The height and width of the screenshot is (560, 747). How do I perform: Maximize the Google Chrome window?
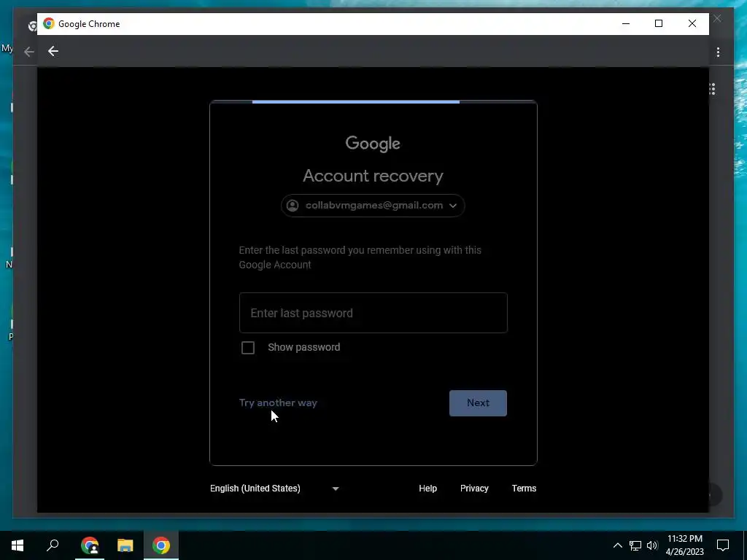click(659, 24)
